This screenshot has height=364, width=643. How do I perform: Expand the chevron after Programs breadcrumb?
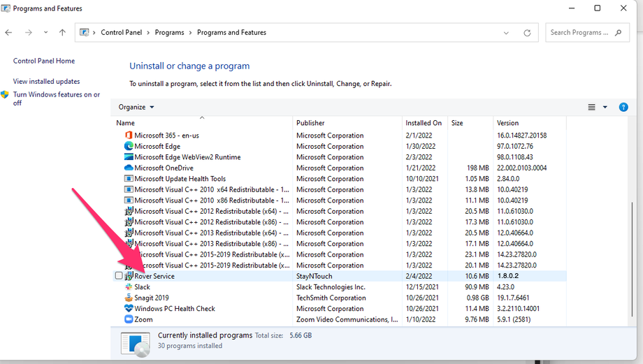(x=190, y=32)
